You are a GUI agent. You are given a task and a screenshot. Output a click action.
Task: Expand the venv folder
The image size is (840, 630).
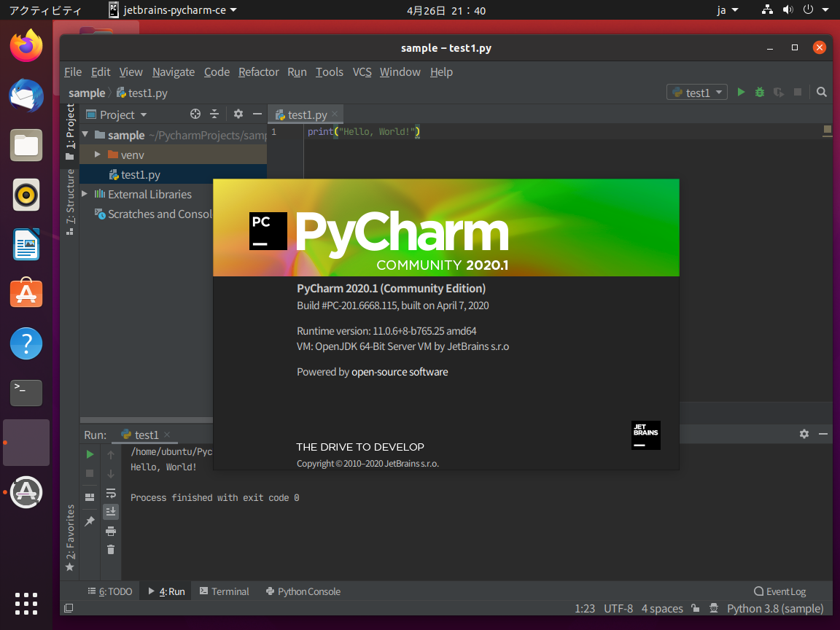(x=98, y=155)
